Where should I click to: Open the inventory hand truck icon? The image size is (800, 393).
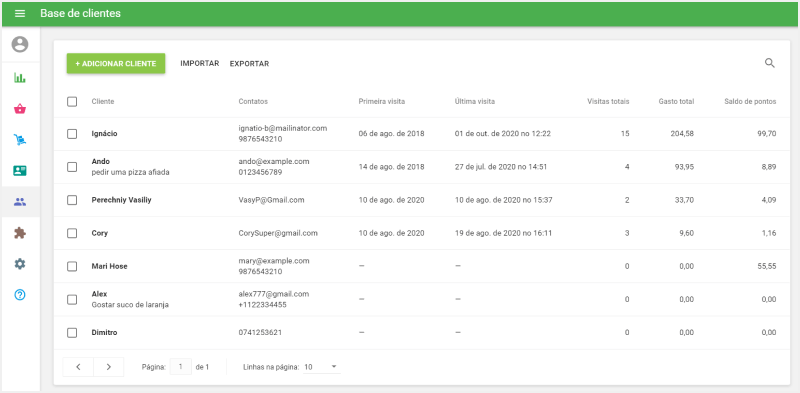[20, 139]
